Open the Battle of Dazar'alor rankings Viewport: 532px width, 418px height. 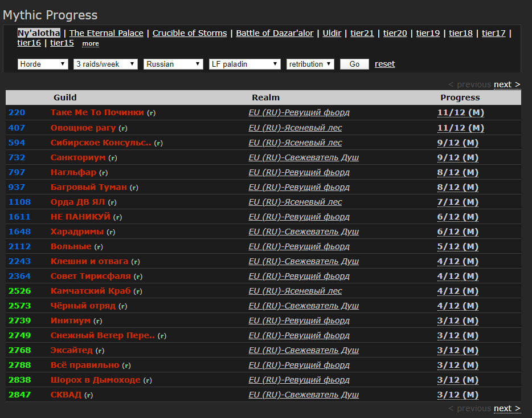(x=274, y=33)
